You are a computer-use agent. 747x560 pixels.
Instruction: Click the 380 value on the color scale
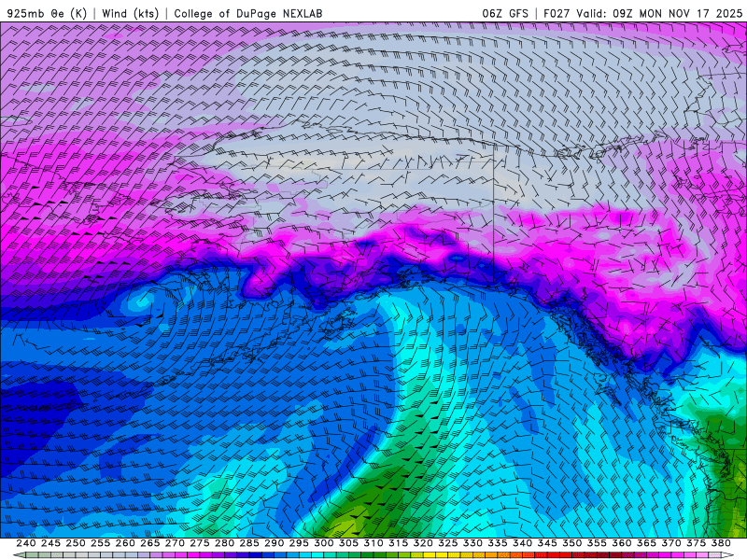click(721, 543)
